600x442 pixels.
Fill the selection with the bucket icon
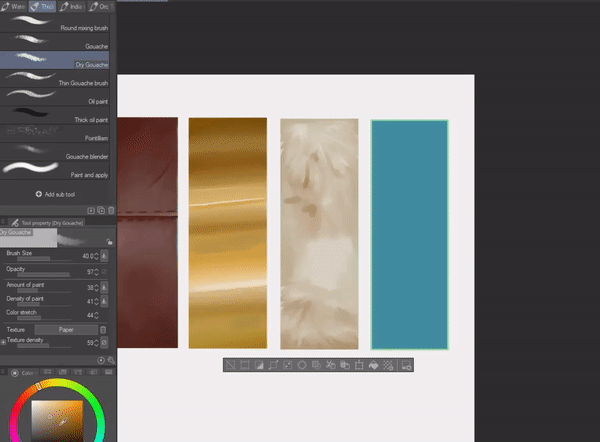(x=373, y=365)
